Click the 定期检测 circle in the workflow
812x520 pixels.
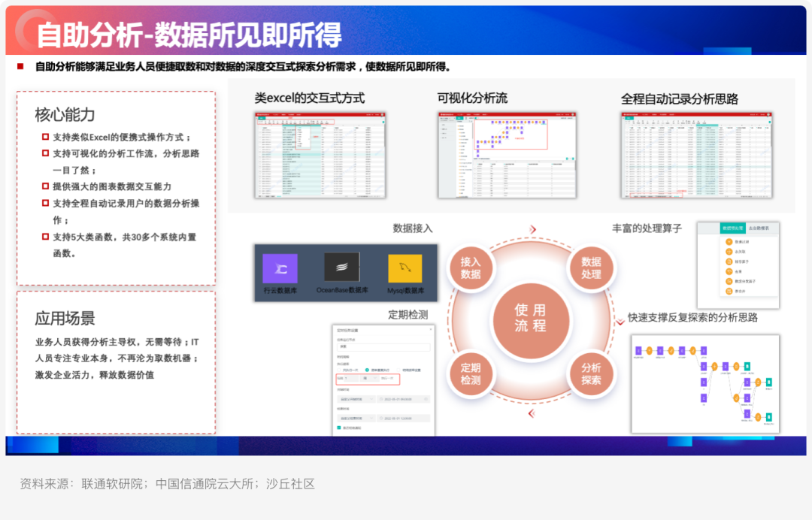click(471, 373)
